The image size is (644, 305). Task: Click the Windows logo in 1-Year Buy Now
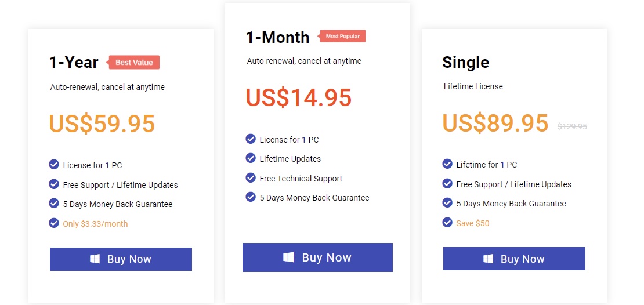pyautogui.click(x=95, y=259)
